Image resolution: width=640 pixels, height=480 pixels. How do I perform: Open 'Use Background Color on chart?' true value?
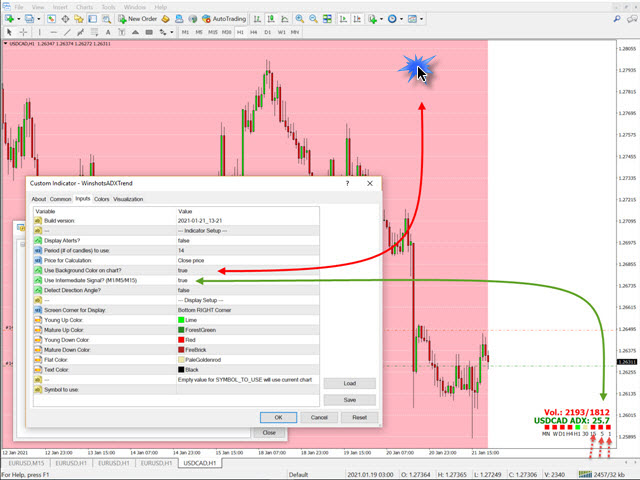pos(247,270)
